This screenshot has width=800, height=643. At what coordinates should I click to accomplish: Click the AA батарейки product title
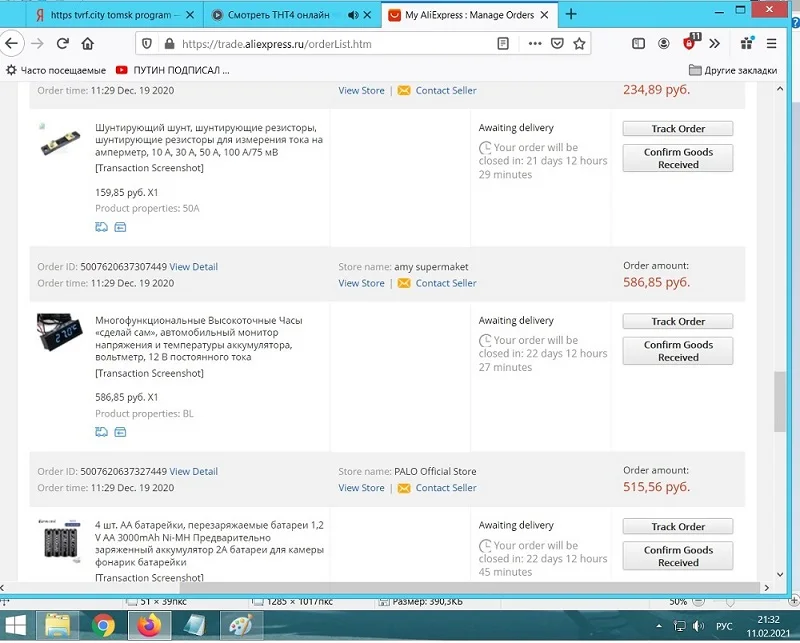pos(209,543)
